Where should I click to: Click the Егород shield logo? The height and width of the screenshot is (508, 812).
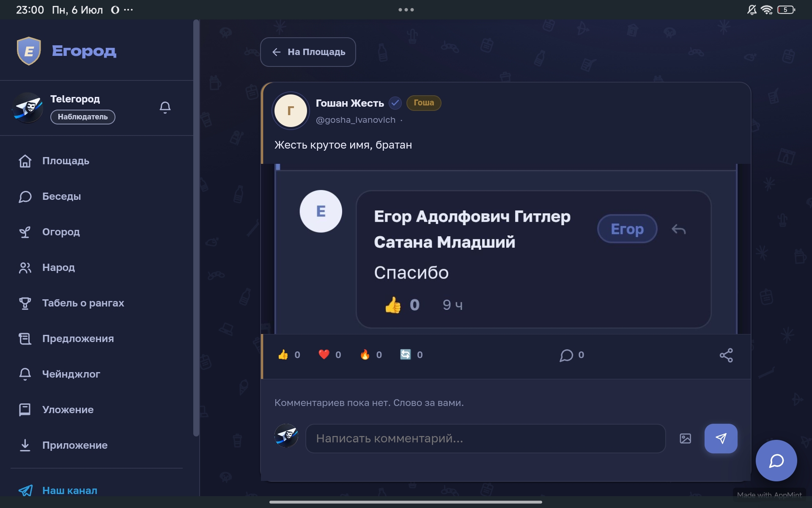coord(29,51)
